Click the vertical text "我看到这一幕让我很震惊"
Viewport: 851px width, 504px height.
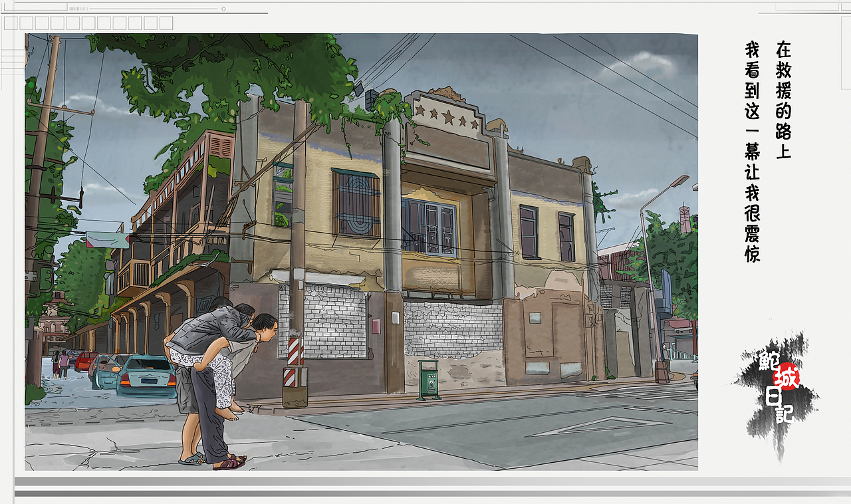click(x=753, y=152)
